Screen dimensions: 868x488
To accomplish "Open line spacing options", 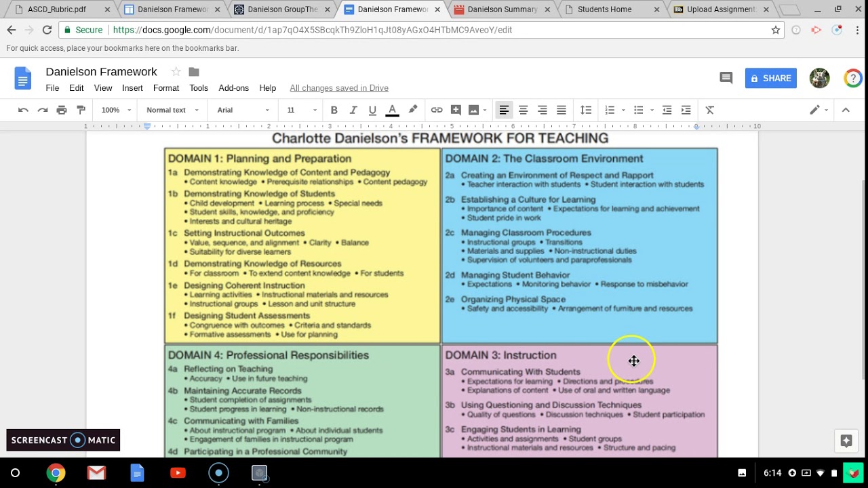I will (x=586, y=110).
